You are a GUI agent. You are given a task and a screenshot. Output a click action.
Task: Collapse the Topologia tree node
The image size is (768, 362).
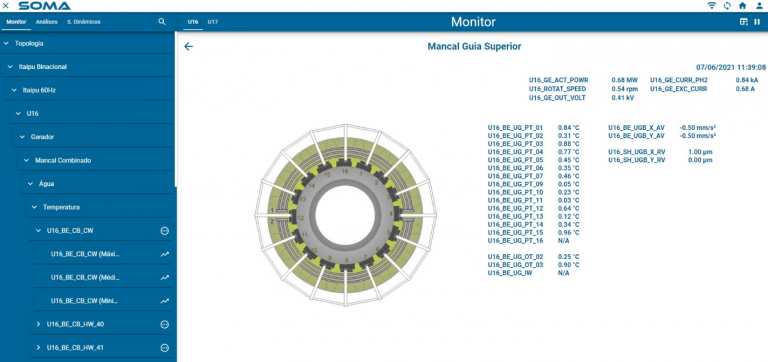coord(6,44)
